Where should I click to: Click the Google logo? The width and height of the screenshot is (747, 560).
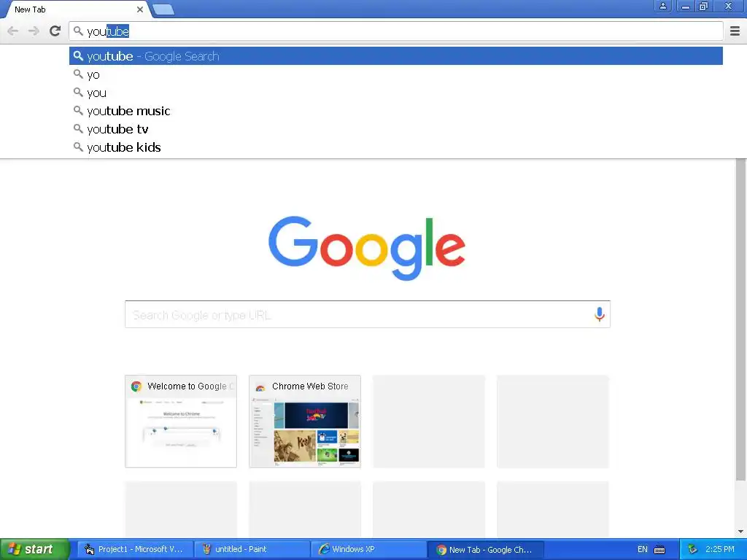click(x=367, y=248)
